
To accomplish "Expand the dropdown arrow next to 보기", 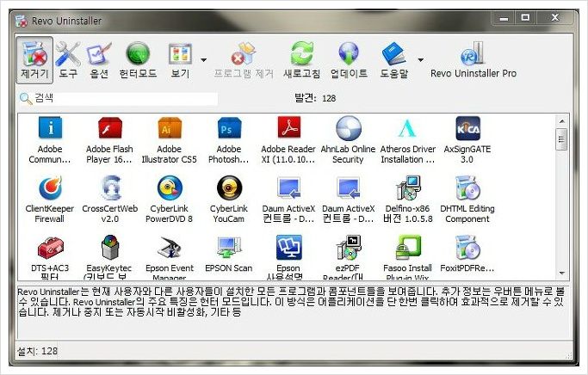I will click(204, 60).
